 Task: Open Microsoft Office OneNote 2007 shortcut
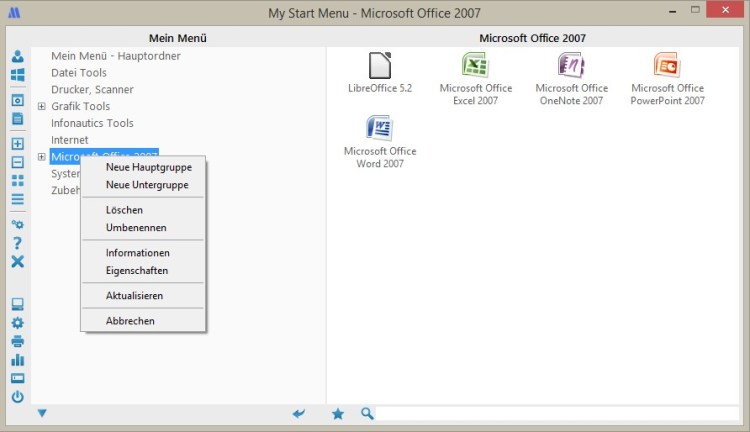pos(572,79)
